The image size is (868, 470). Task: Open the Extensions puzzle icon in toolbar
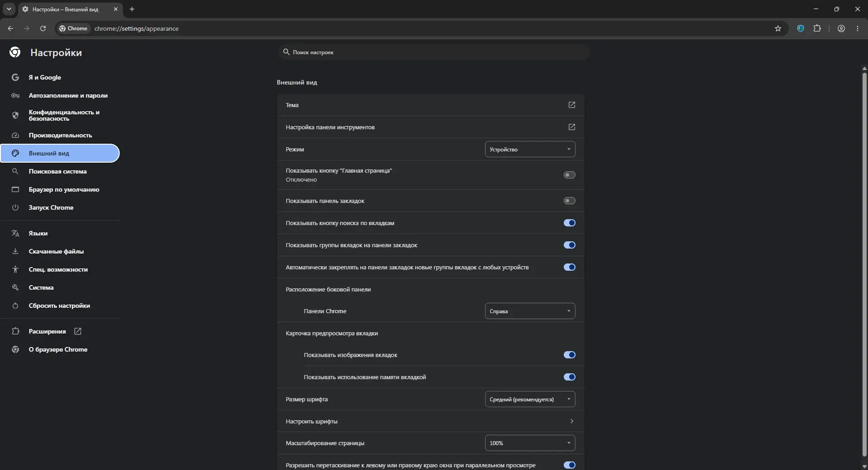click(817, 28)
